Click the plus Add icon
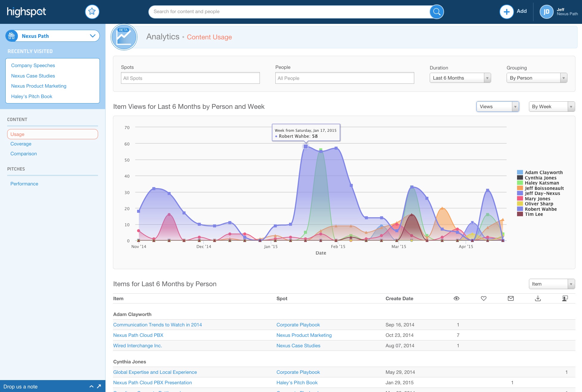The image size is (582, 392). 506,12
